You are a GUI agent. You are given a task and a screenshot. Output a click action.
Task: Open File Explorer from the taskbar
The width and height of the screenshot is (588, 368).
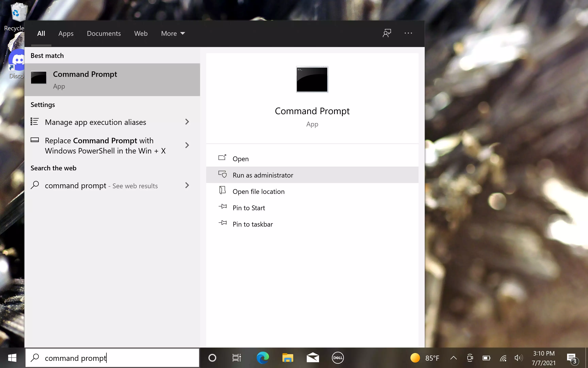point(288,358)
